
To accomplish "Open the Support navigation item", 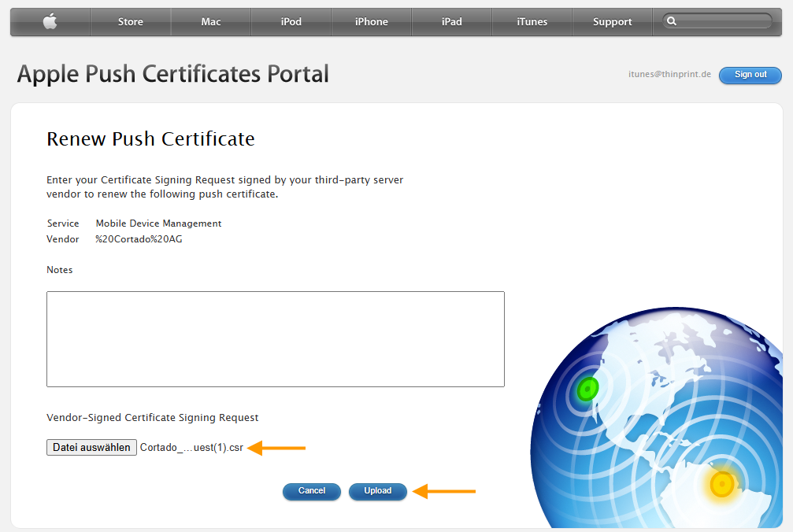I will click(613, 22).
